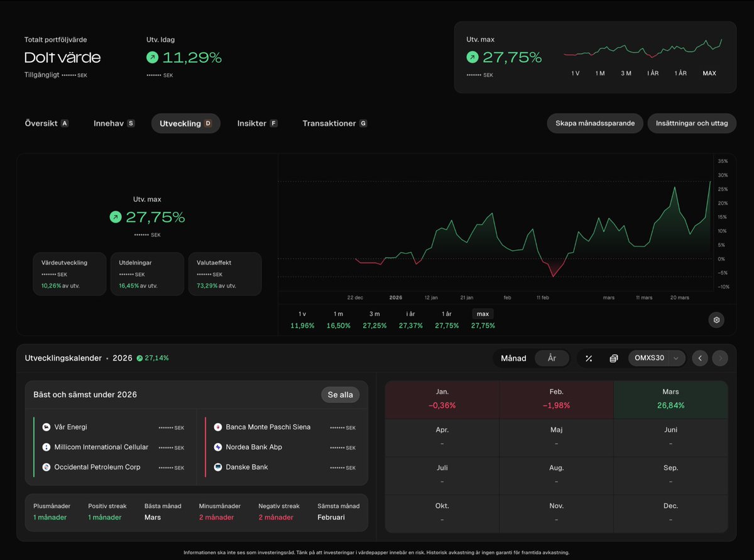Select the Apr. month cell
Viewport: 754px width, 560px height.
pyautogui.click(x=442, y=437)
